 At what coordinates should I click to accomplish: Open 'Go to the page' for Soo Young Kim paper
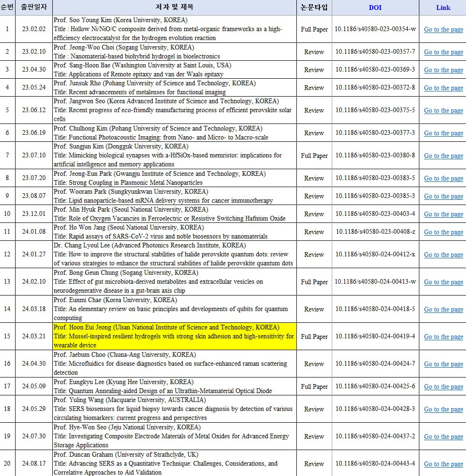(x=443, y=29)
